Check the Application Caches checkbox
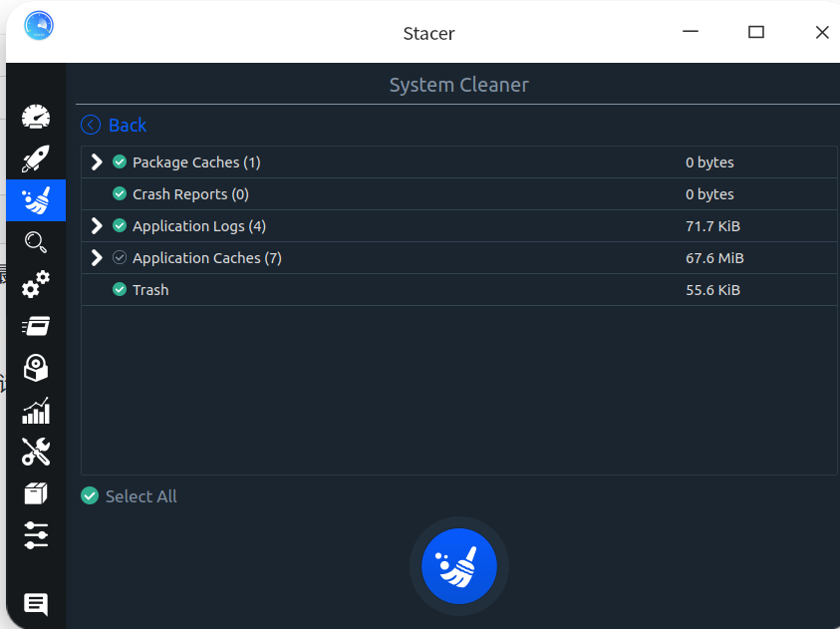 [x=120, y=258]
